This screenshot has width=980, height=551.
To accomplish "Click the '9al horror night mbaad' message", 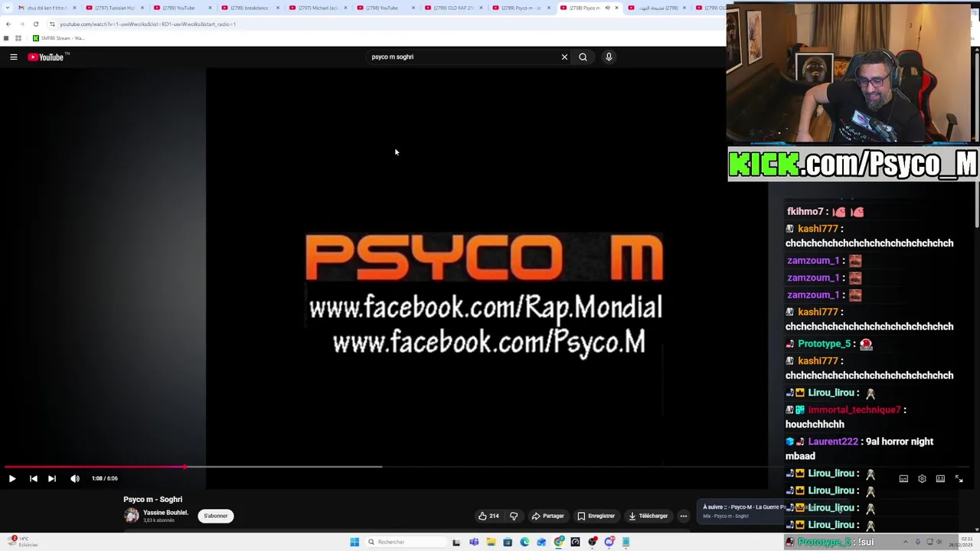I will 860,448.
